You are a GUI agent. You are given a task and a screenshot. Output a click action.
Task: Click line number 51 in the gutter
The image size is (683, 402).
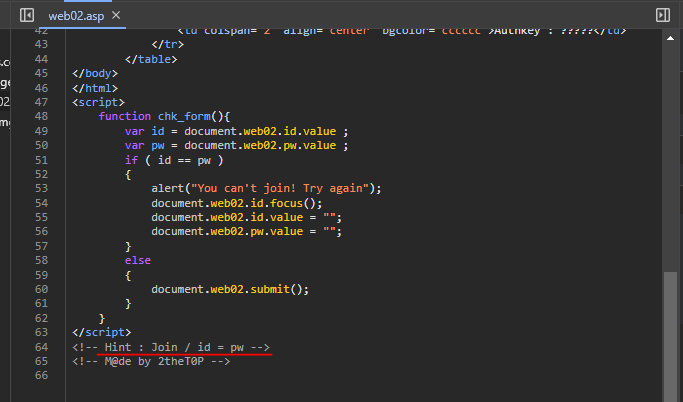(x=41, y=160)
